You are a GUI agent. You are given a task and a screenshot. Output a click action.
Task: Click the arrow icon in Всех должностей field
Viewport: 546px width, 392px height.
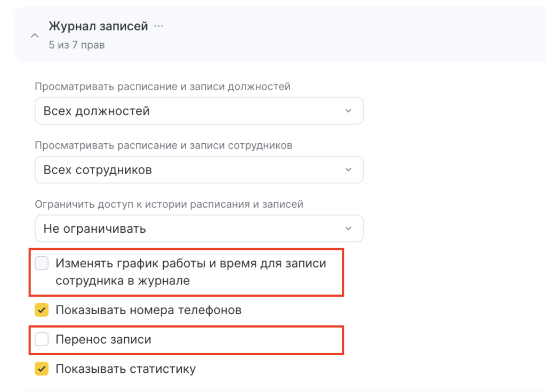348,111
